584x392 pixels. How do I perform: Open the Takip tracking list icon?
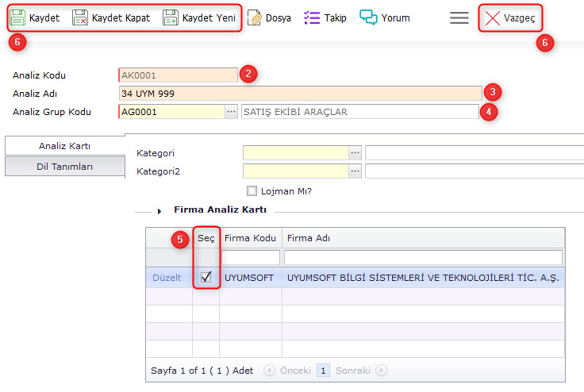pos(312,17)
